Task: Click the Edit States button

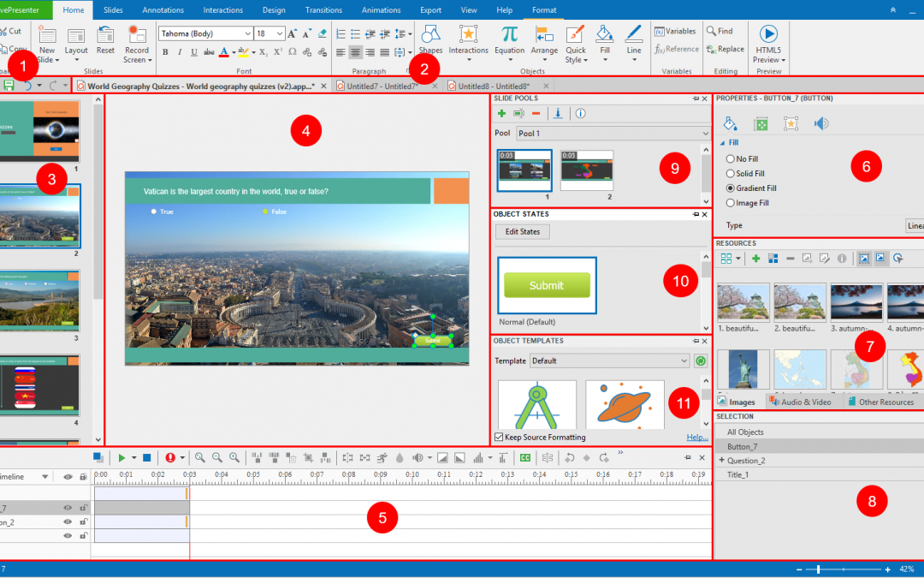Action: point(522,232)
